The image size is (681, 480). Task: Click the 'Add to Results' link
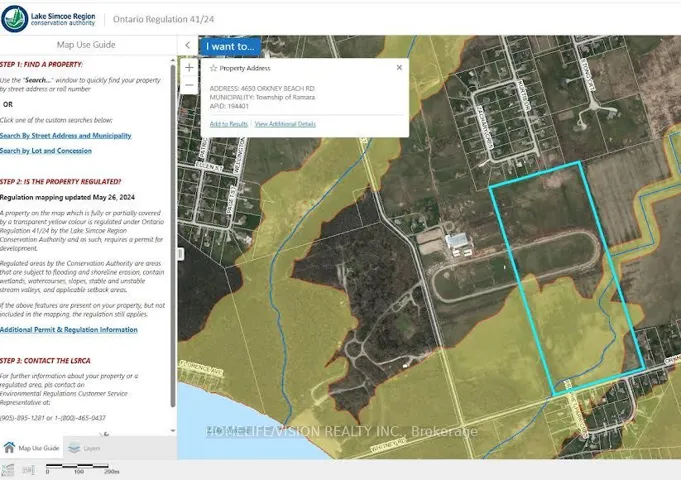pyautogui.click(x=228, y=124)
